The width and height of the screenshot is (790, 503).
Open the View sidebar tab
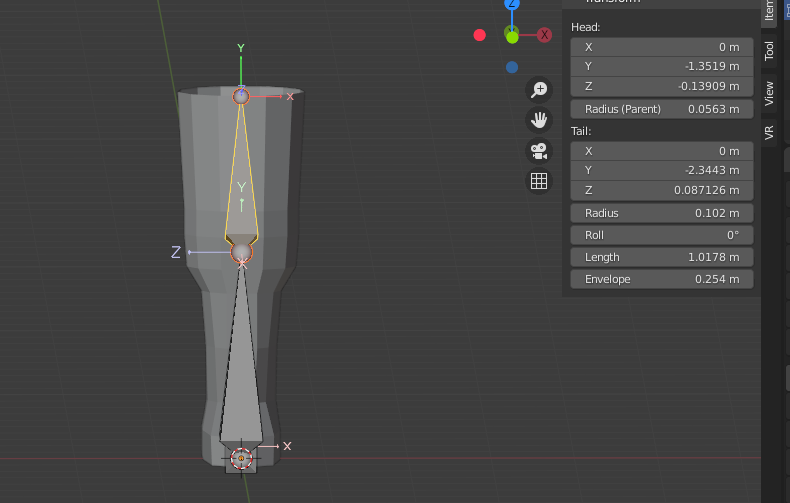[769, 94]
